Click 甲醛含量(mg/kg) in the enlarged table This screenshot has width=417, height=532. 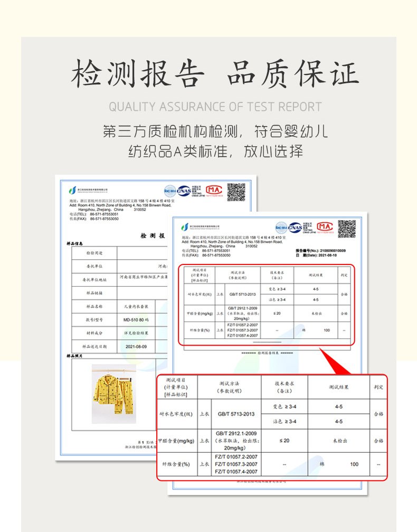[x=176, y=441]
